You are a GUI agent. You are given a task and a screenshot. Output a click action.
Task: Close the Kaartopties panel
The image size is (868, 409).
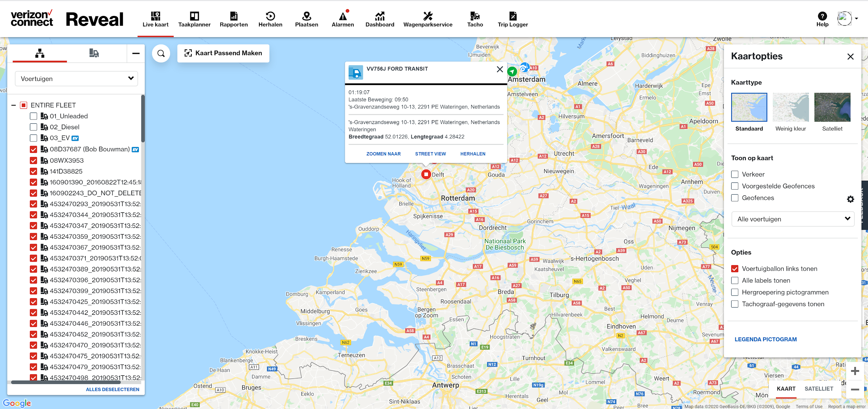click(850, 56)
